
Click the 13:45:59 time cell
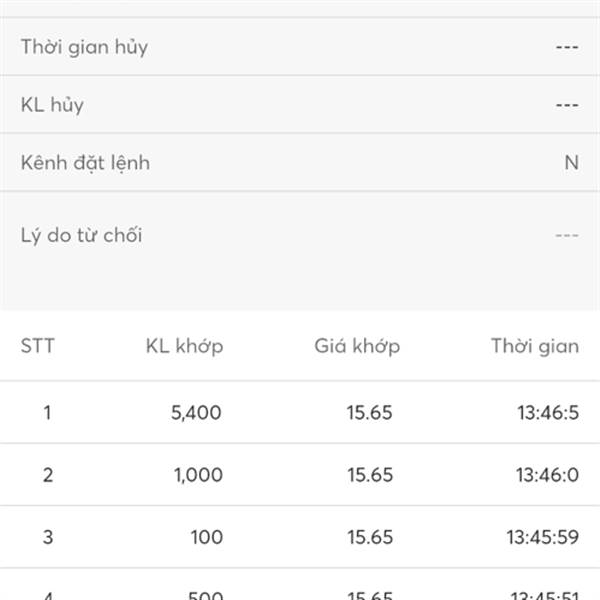(x=543, y=537)
